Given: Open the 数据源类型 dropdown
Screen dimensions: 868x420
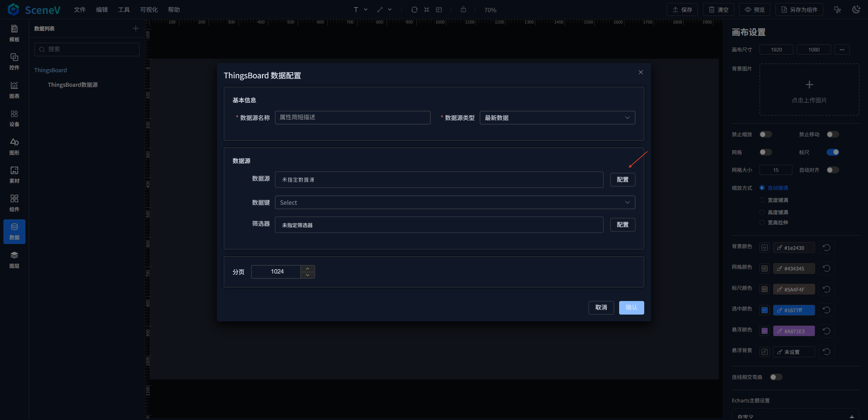Looking at the screenshot, I should [x=557, y=118].
